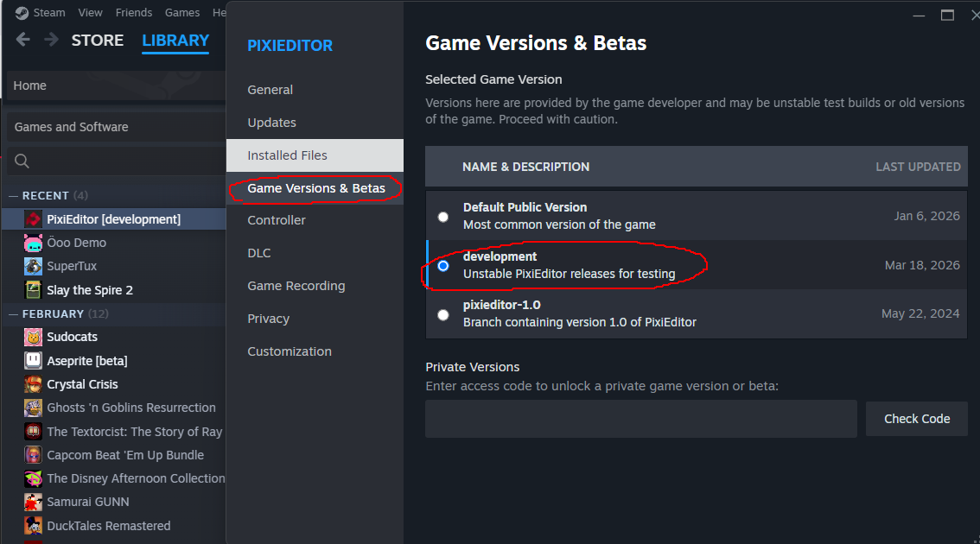This screenshot has width=980, height=544.
Task: Open the Friends menu in Steam menu bar
Action: click(133, 13)
